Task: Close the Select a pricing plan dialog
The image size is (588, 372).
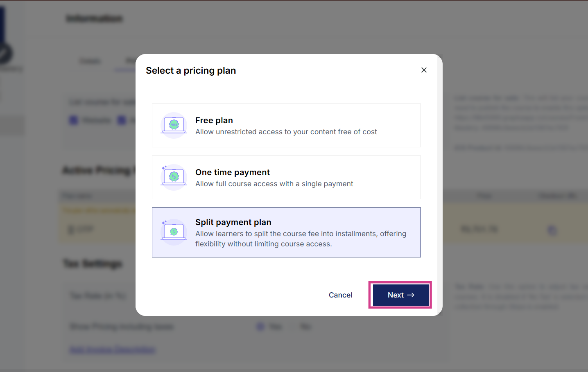Action: (x=424, y=70)
